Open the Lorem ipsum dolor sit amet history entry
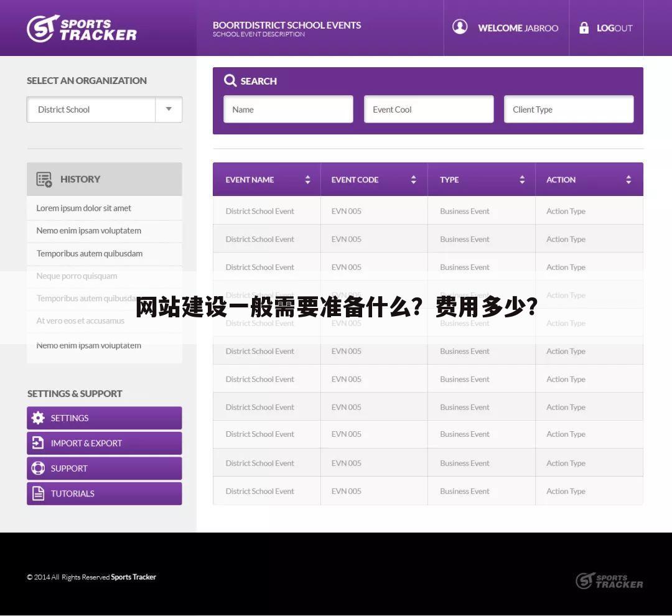Screen dimensions: 672x616 click(x=83, y=208)
